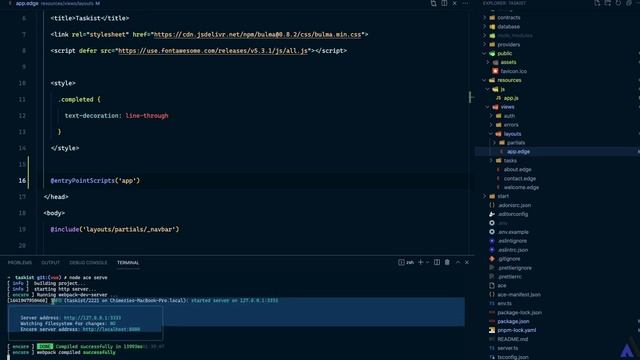The height and width of the screenshot is (360, 640).
Task: Open ace-manifest.json file
Action: 519,294
